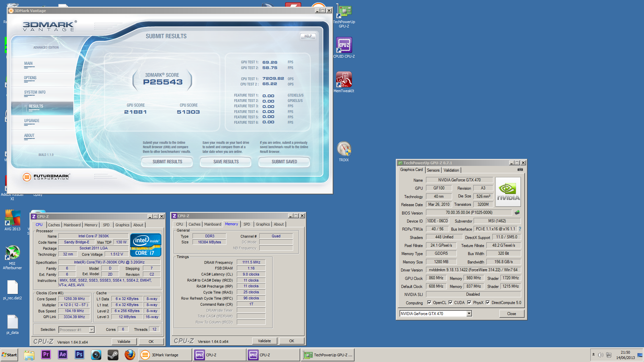Open Caches tab in left CPU-Z
The height and width of the screenshot is (362, 644).
54,225
